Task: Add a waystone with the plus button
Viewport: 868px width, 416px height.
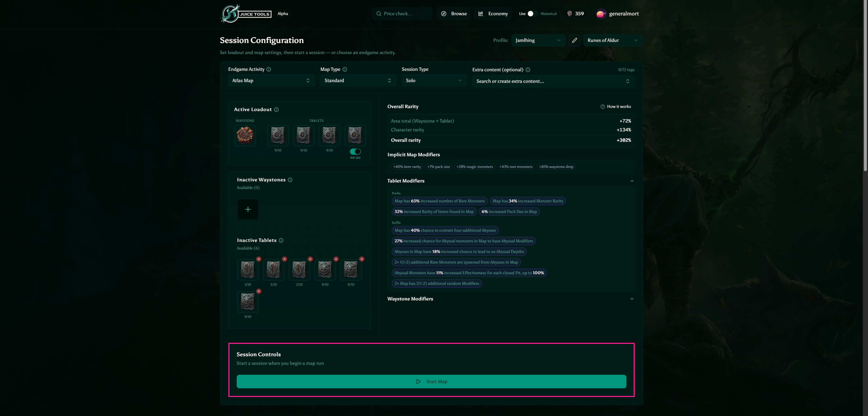Action: coord(248,210)
